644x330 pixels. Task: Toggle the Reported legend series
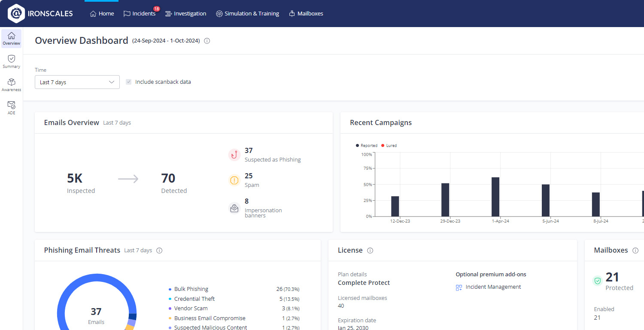(x=367, y=146)
